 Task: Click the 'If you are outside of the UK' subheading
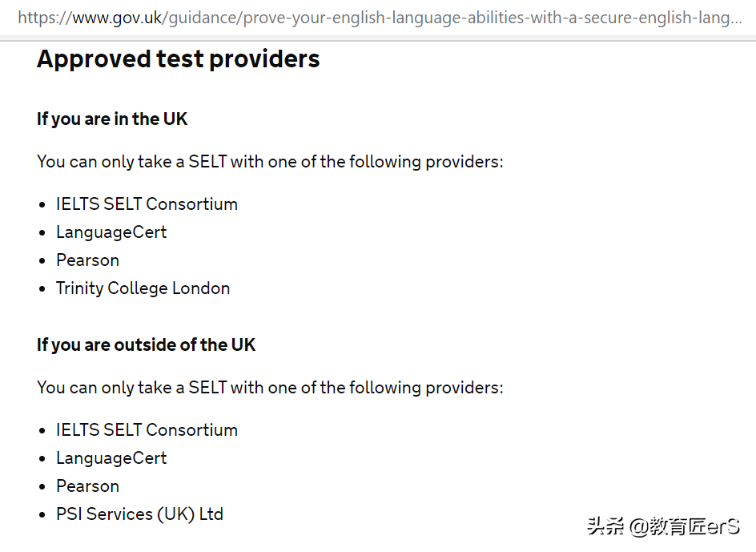click(x=146, y=345)
